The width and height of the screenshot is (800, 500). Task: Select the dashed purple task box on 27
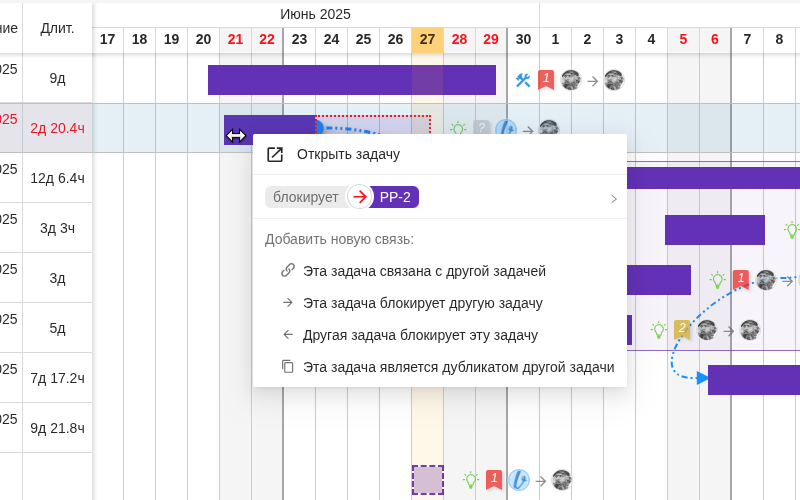(x=428, y=480)
